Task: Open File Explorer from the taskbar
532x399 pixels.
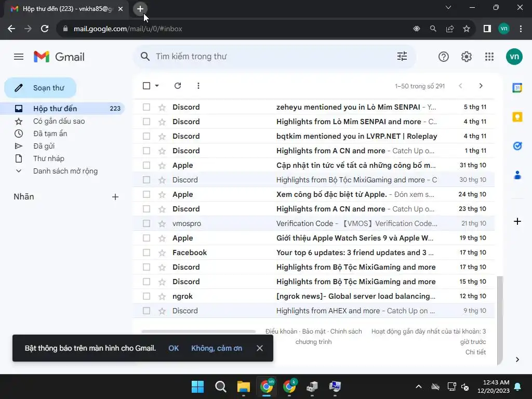Action: [x=243, y=387]
